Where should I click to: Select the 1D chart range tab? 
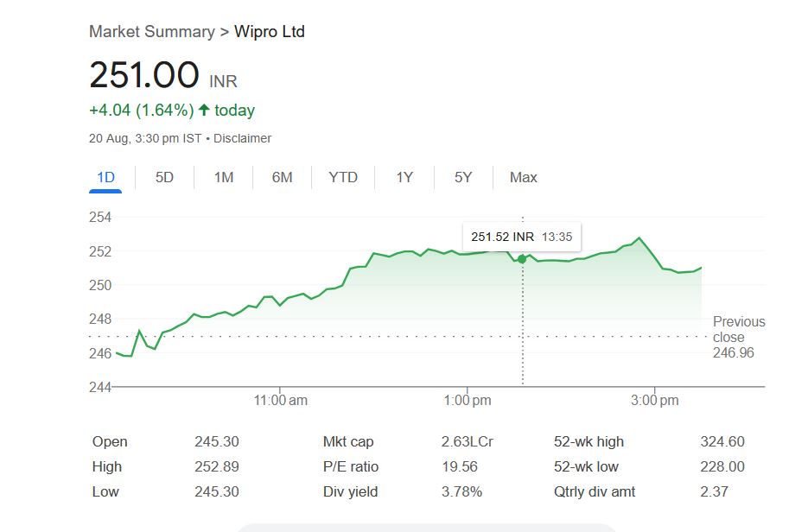[x=105, y=178]
